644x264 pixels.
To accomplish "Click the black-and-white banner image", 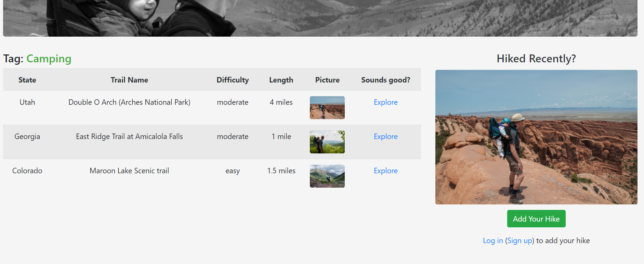I will (x=320, y=18).
